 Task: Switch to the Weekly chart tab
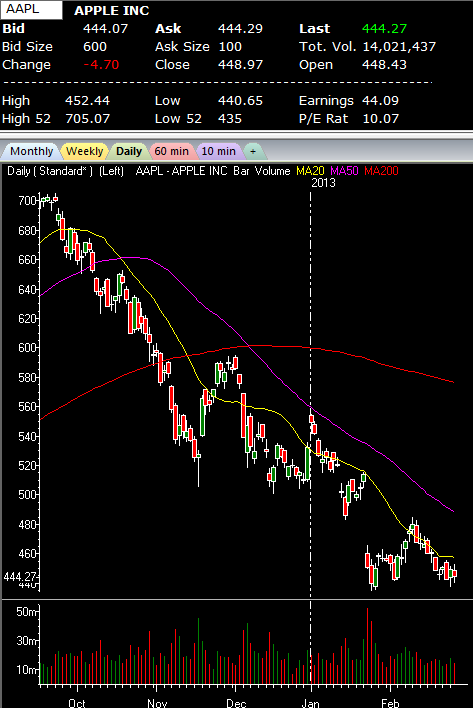[84, 151]
